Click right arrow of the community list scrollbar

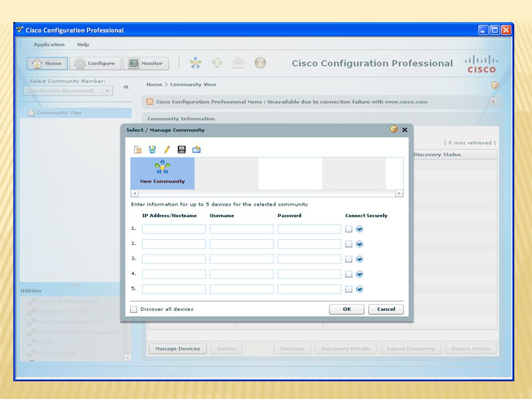[x=400, y=193]
